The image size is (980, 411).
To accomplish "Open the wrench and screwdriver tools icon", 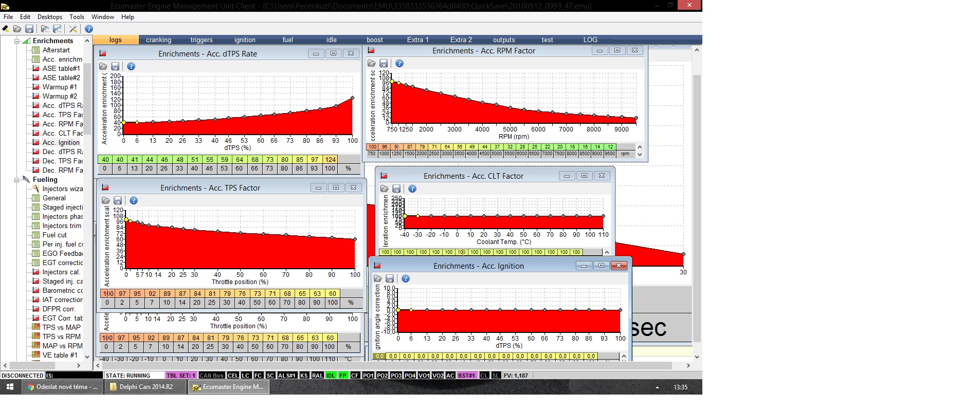I will point(73,29).
